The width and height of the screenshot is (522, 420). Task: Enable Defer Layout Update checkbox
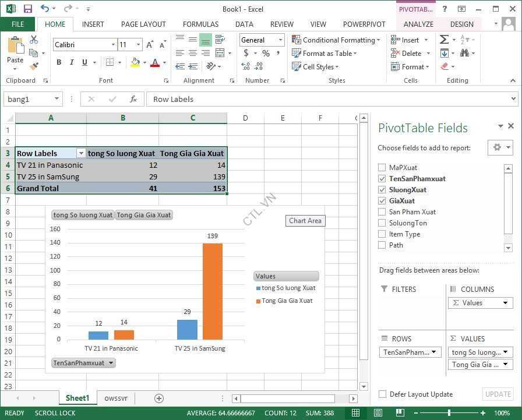tap(382, 394)
